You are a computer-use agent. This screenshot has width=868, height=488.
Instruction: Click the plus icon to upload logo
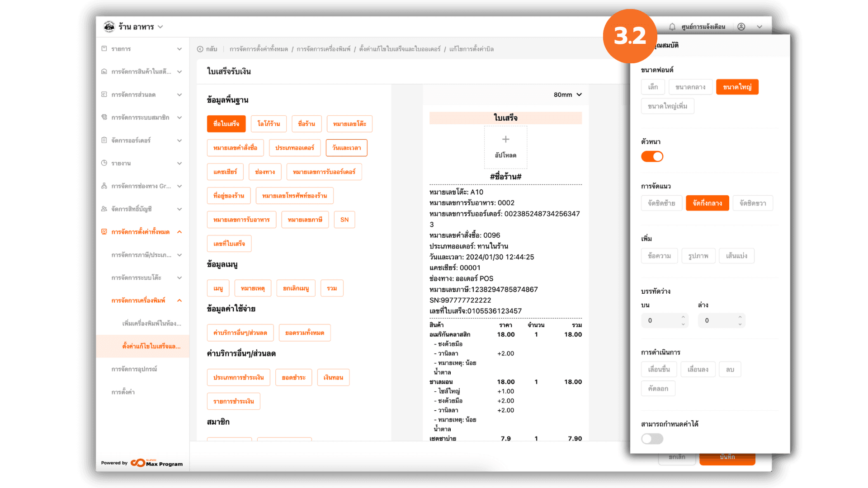(x=505, y=140)
